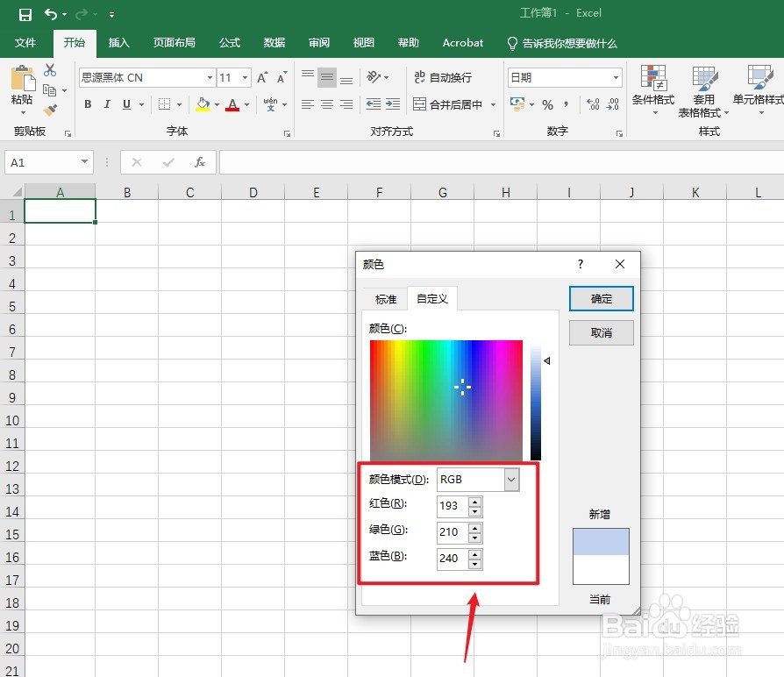Open the font size 11 dropdown
The image size is (784, 677).
pyautogui.click(x=245, y=77)
